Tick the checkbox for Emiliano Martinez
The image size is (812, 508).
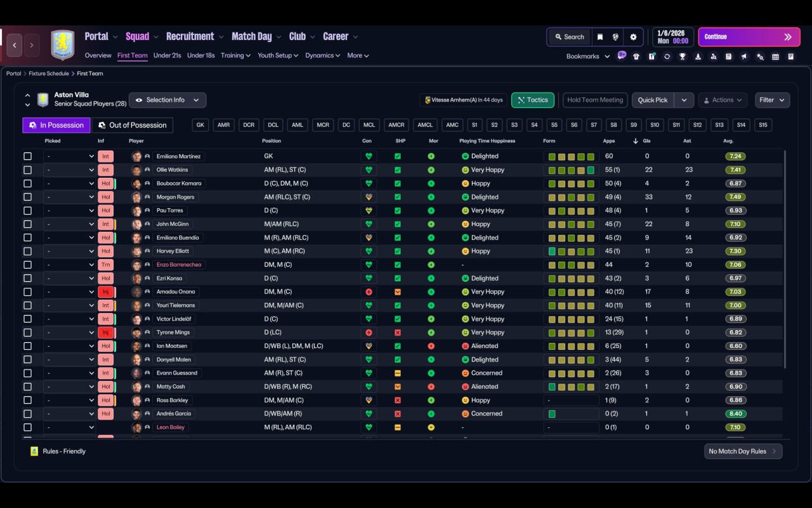point(27,156)
